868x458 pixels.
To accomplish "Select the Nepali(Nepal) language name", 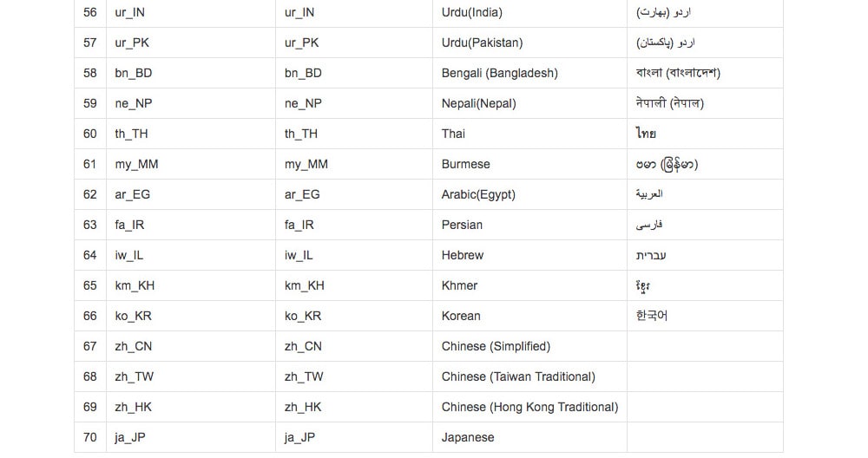I will click(x=478, y=103).
